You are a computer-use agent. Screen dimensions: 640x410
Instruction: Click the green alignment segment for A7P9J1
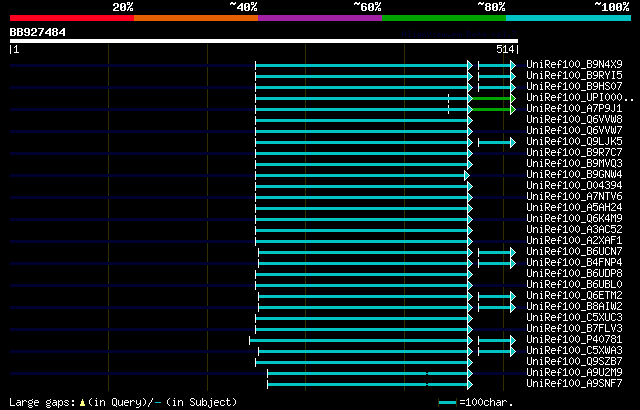pyautogui.click(x=494, y=109)
